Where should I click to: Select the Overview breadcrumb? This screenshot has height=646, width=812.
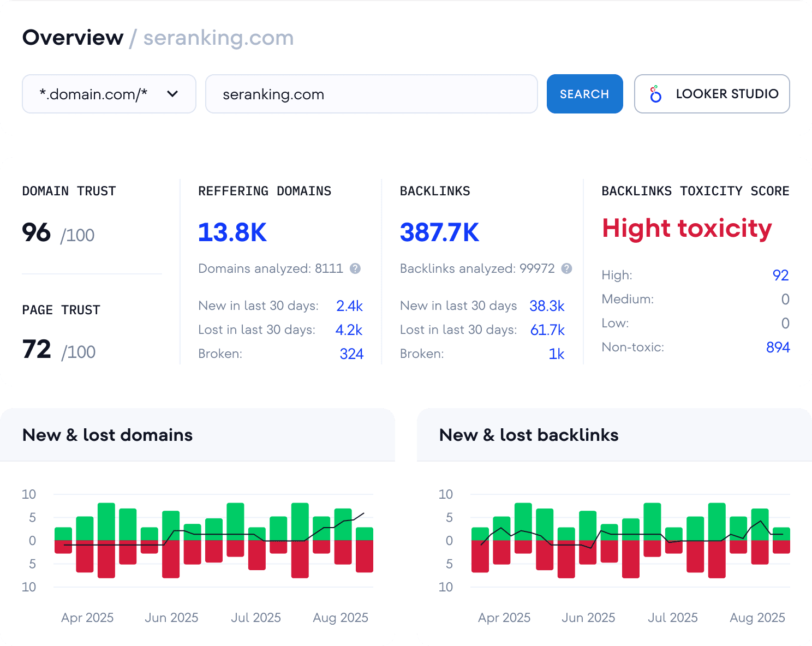pos(72,37)
